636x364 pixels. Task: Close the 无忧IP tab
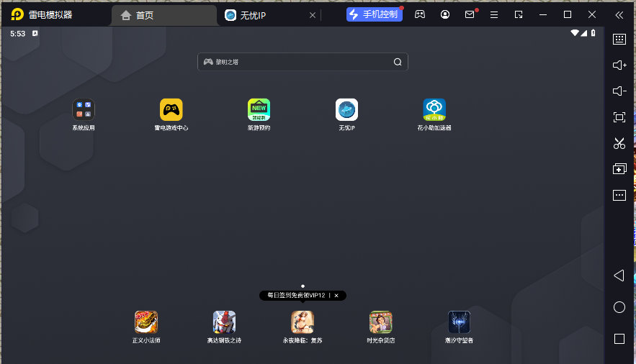(x=313, y=15)
